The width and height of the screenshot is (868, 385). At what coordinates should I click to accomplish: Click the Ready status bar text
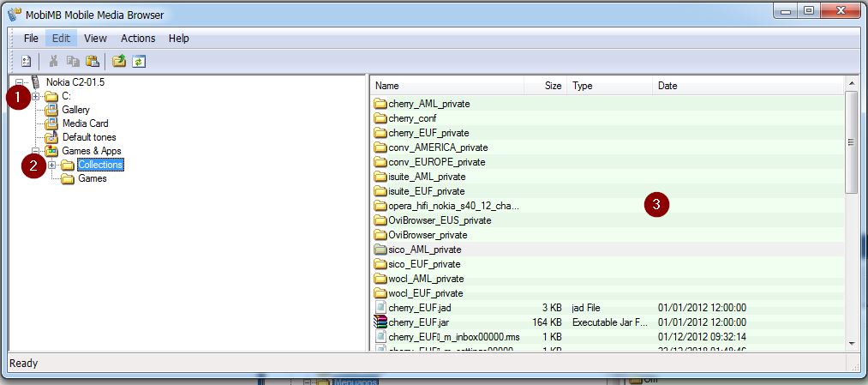[24, 364]
